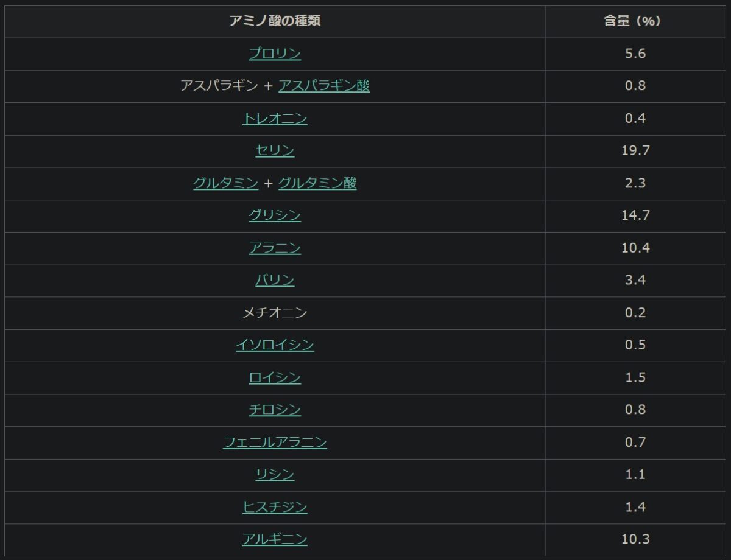Click the メチオニン table cell
Viewport: 731px width, 560px height.
pyautogui.click(x=275, y=313)
